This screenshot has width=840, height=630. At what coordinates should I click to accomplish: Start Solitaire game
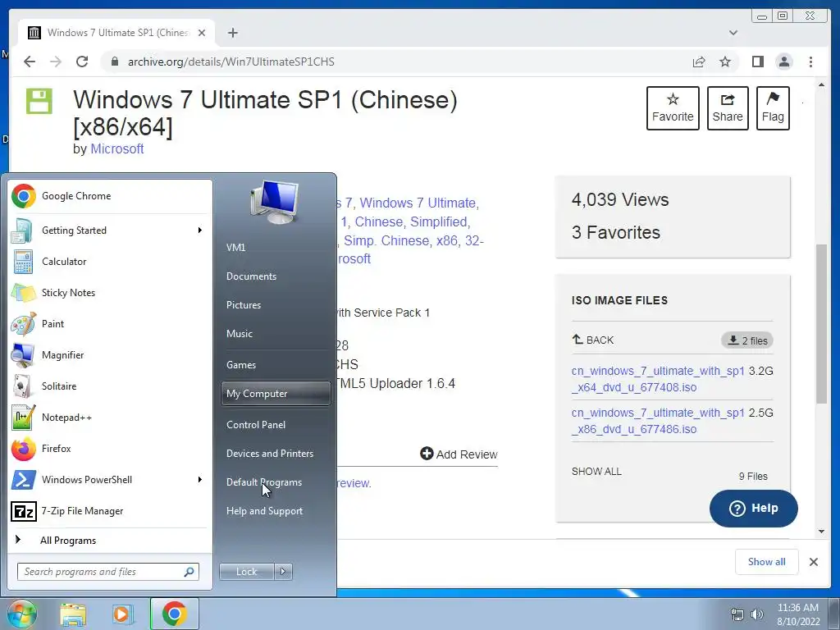click(110, 386)
